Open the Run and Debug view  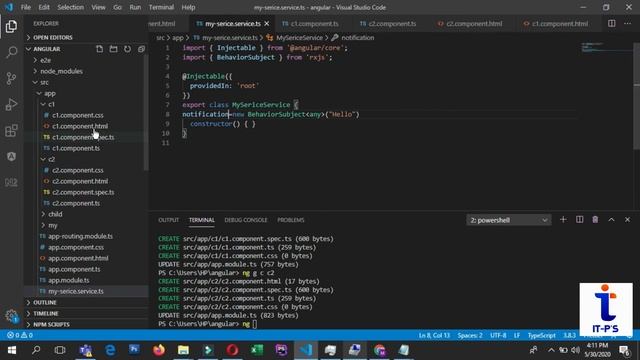pyautogui.click(x=11, y=104)
